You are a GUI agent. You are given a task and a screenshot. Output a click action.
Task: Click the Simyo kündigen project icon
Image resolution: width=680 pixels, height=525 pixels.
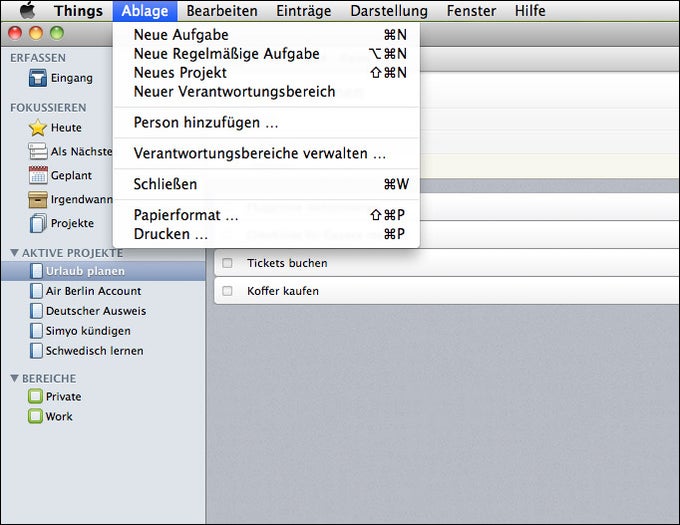(x=36, y=331)
